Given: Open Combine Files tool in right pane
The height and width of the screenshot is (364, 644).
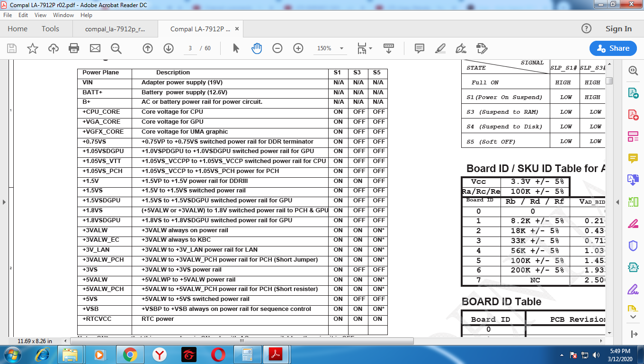Looking at the screenshot, I should click(633, 180).
